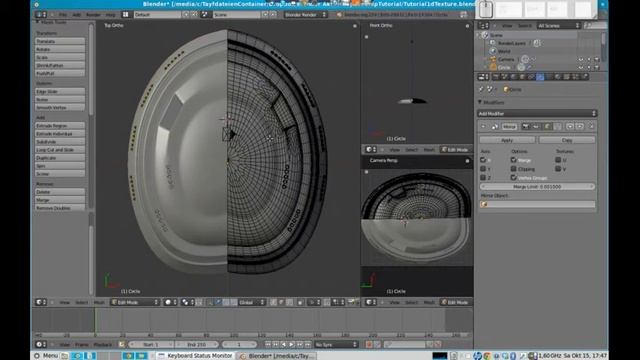Toggle Mirror Y axis checkbox

[x=483, y=169]
